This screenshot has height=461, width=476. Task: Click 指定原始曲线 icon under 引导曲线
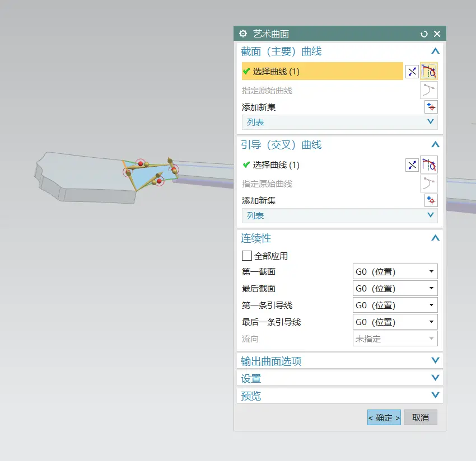point(429,184)
